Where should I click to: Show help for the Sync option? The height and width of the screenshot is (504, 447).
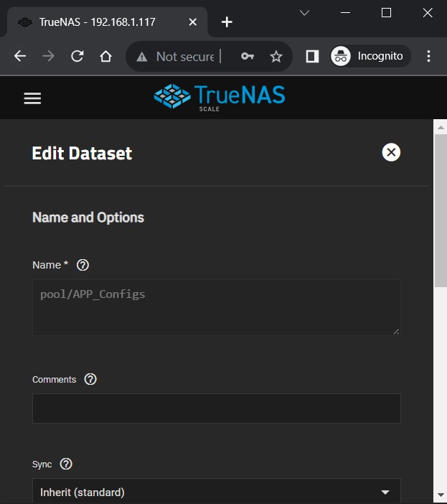(66, 464)
